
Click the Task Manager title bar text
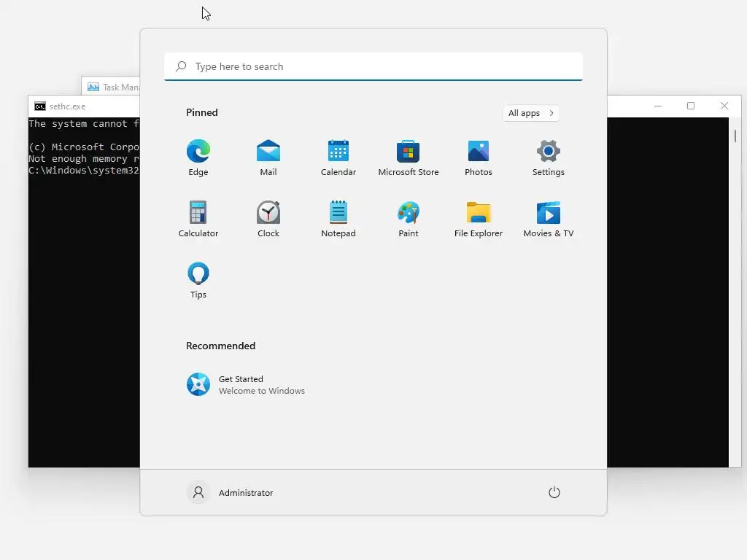tap(121, 87)
